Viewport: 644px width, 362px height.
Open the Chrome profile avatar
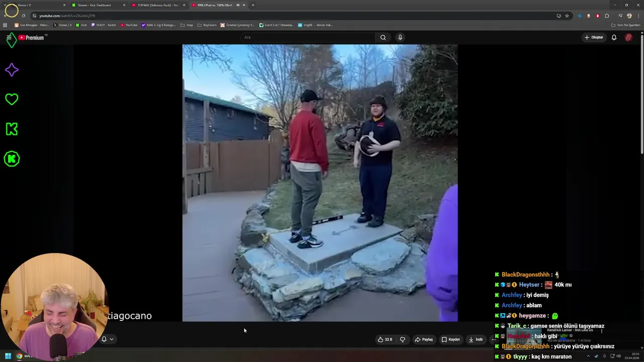[x=629, y=16]
